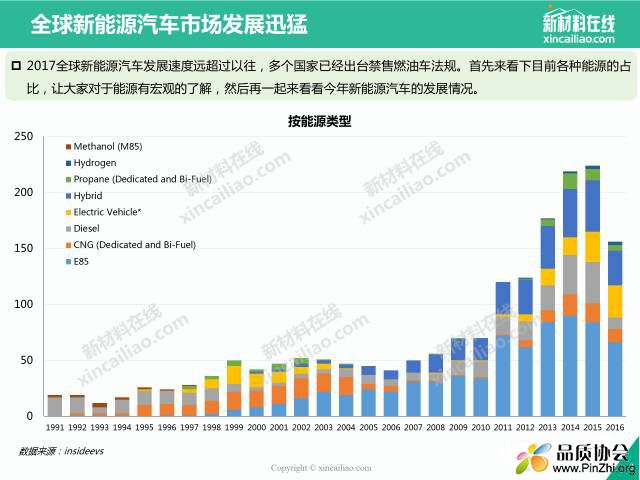Screen dimensions: 640x480
Task: Click the y-axis label 250
Action: point(23,136)
